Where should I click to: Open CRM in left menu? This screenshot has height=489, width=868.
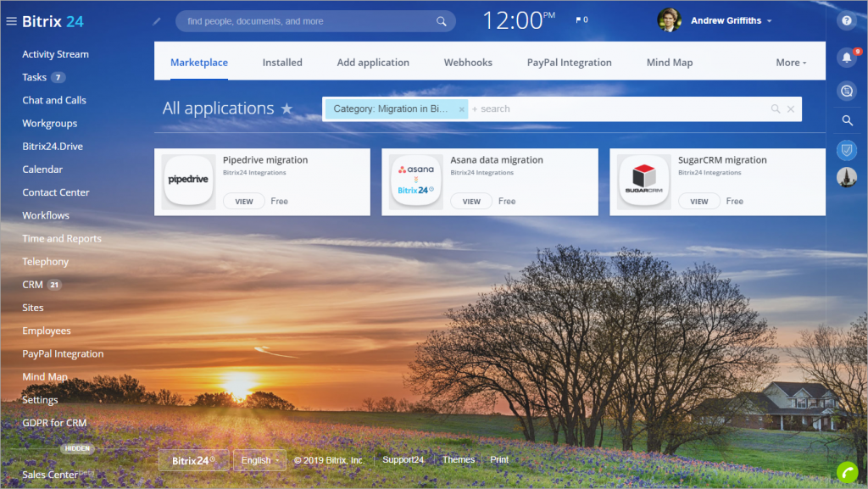[32, 285]
